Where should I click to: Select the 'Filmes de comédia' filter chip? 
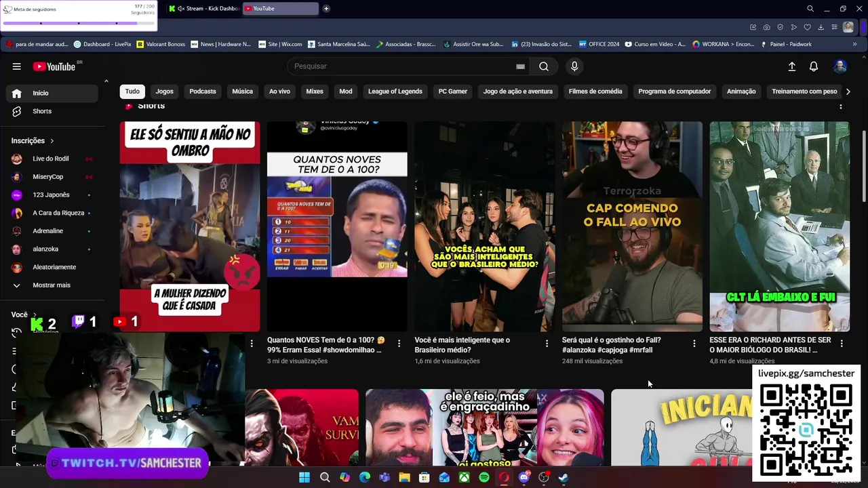(595, 91)
